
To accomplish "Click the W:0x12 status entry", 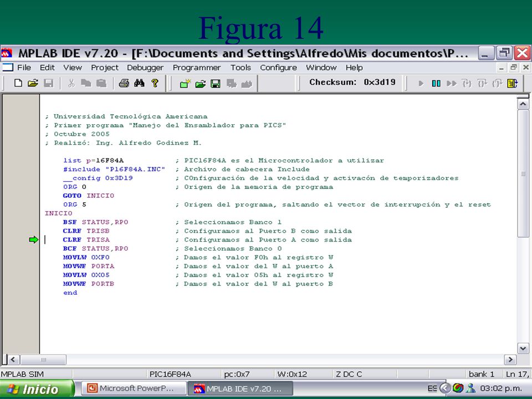I will click(292, 374).
